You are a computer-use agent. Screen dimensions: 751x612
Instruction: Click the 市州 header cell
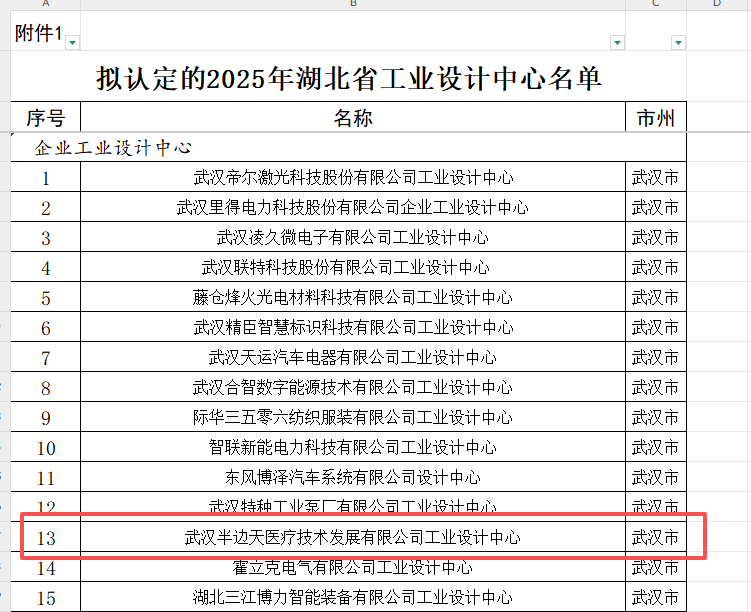pyautogui.click(x=656, y=118)
